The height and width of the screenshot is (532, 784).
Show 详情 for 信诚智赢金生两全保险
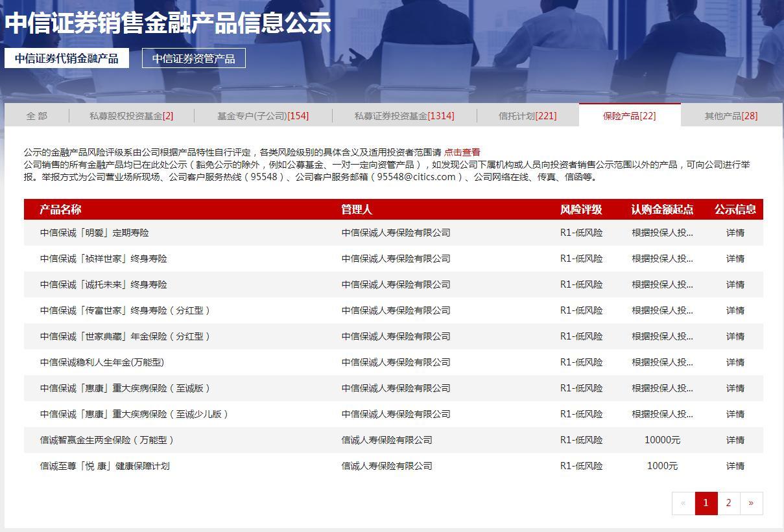point(735,440)
